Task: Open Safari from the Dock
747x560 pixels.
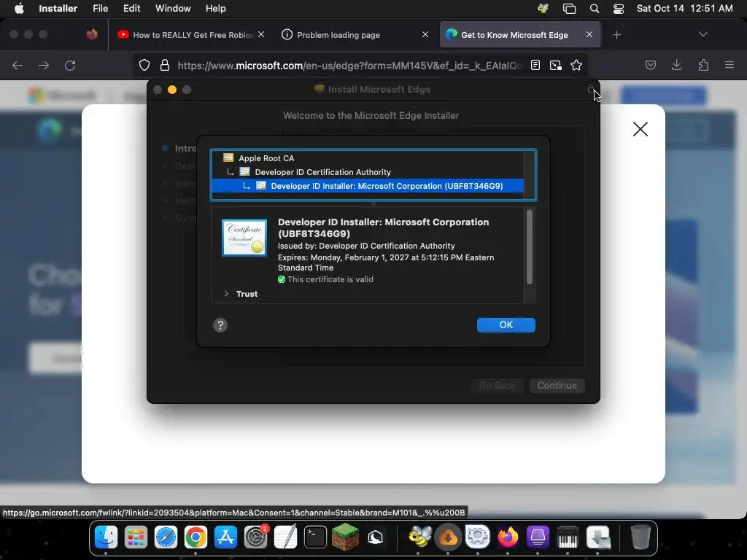Action: point(166,537)
